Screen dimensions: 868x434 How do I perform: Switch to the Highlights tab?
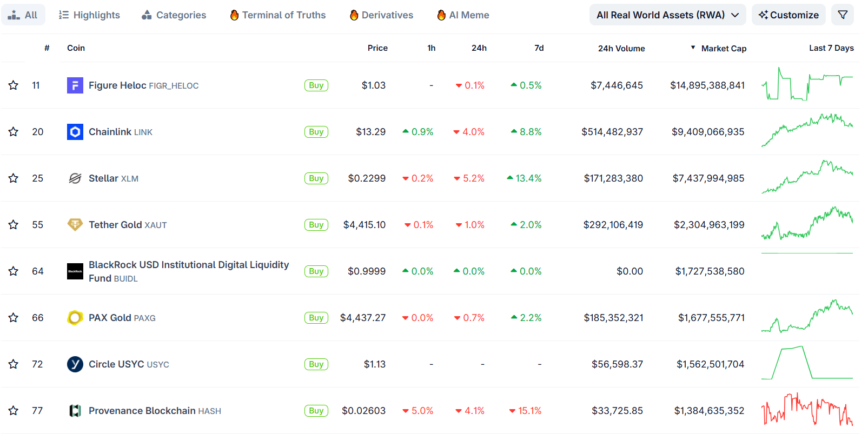89,15
